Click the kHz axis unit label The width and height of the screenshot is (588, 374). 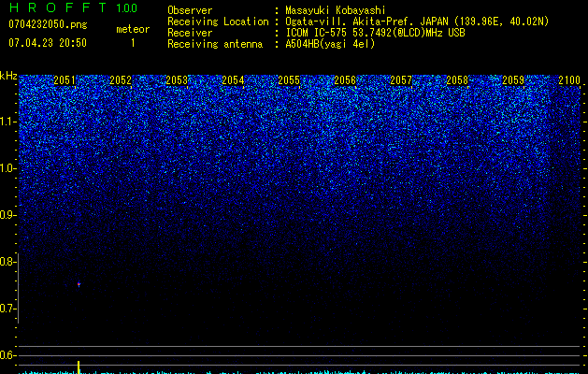[x=8, y=76]
